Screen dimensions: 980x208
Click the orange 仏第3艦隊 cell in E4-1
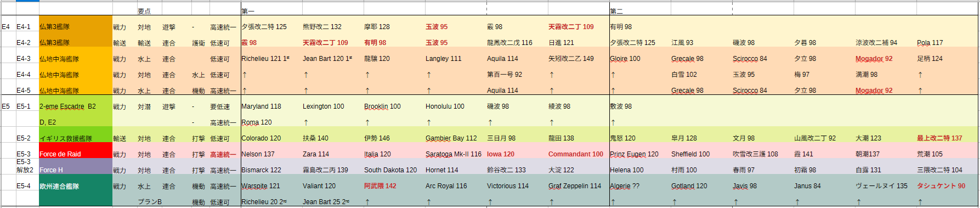(76, 27)
